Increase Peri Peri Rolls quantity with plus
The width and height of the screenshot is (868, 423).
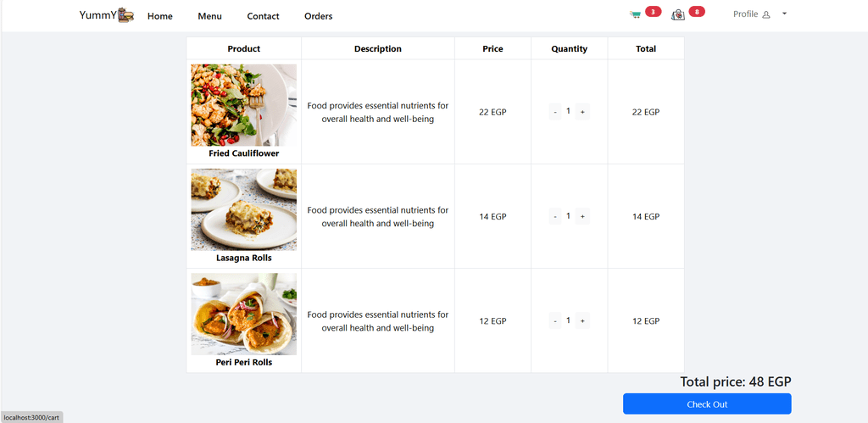582,320
